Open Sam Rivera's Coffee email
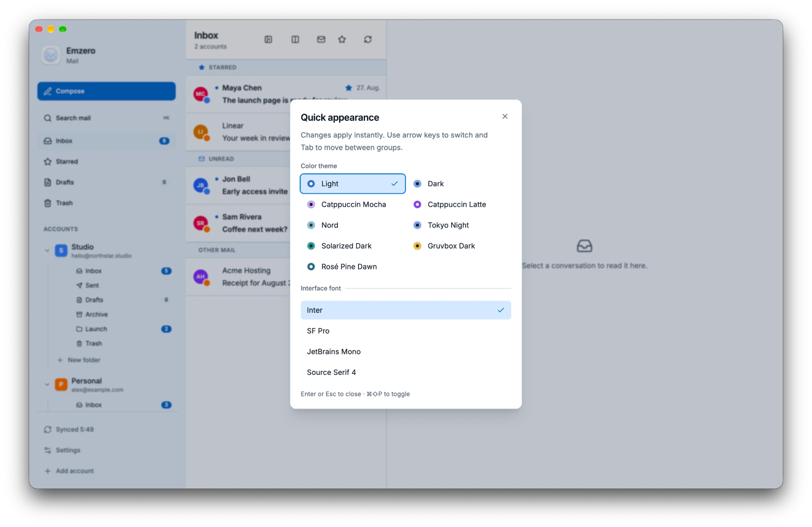Screen dimensions: 812x527 (x=239, y=223)
